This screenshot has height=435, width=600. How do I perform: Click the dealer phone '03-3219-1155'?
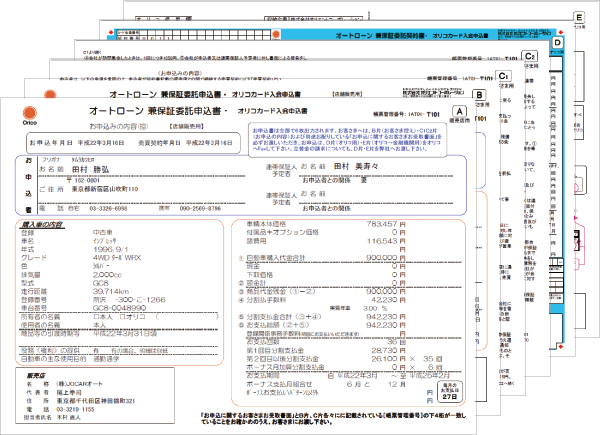pyautogui.click(x=75, y=409)
